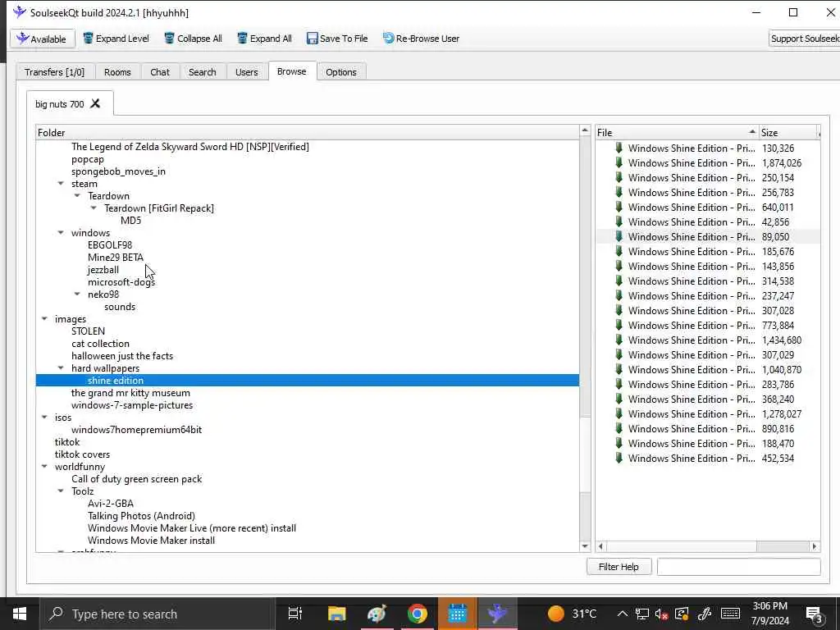Click Re-Browse User refresh icon

pyautogui.click(x=388, y=38)
